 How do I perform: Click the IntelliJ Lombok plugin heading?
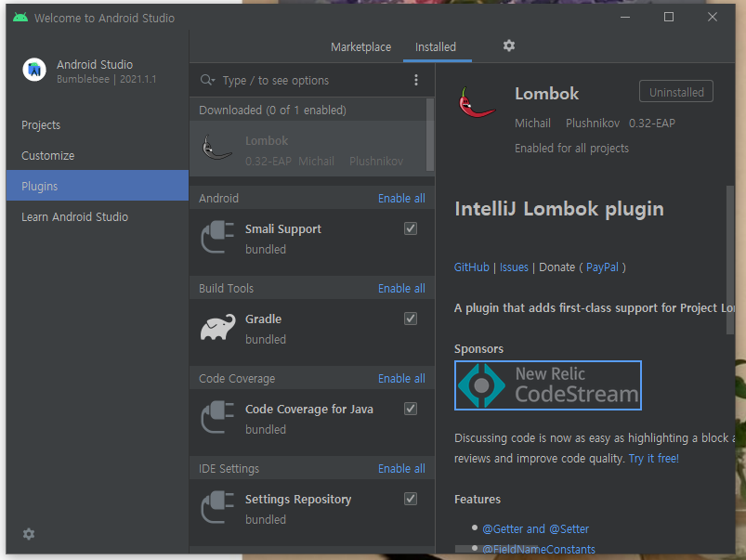[559, 209]
